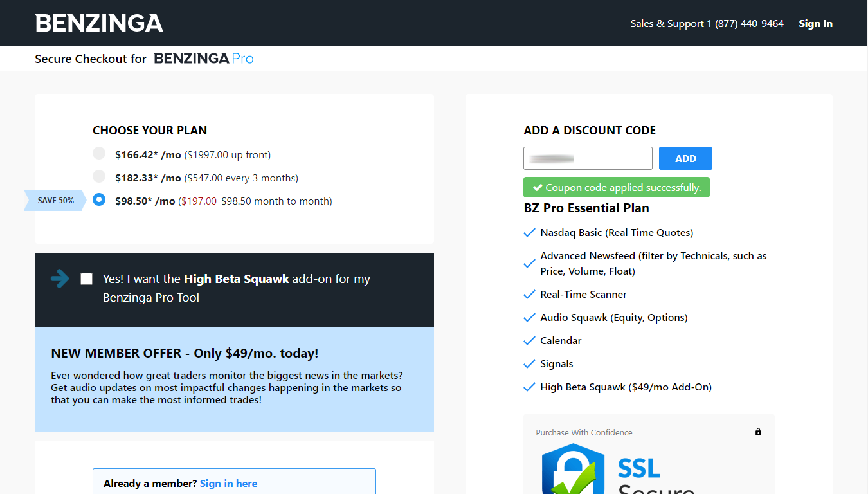The width and height of the screenshot is (868, 494).
Task: Click the blue arrow beside the add-on checkbox
Action: point(60,279)
